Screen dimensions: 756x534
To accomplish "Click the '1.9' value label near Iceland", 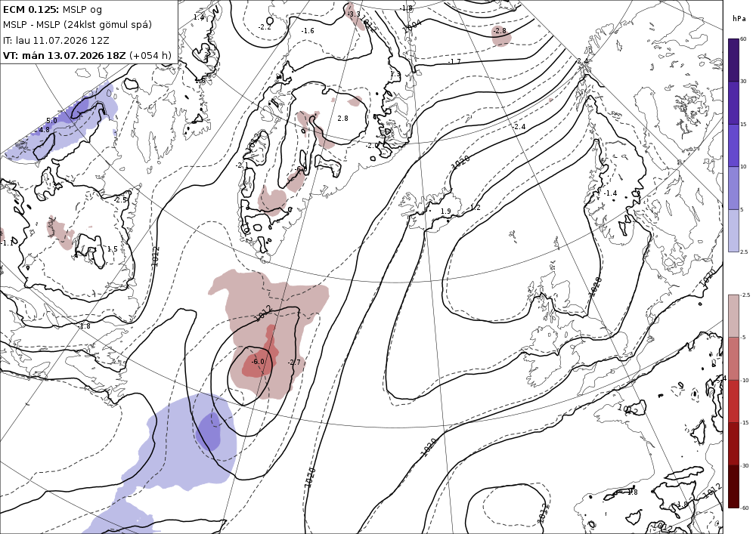I will [446, 211].
